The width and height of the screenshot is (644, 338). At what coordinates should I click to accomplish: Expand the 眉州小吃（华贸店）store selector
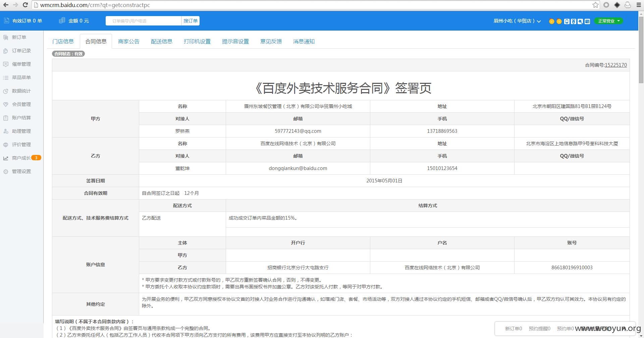tap(517, 21)
